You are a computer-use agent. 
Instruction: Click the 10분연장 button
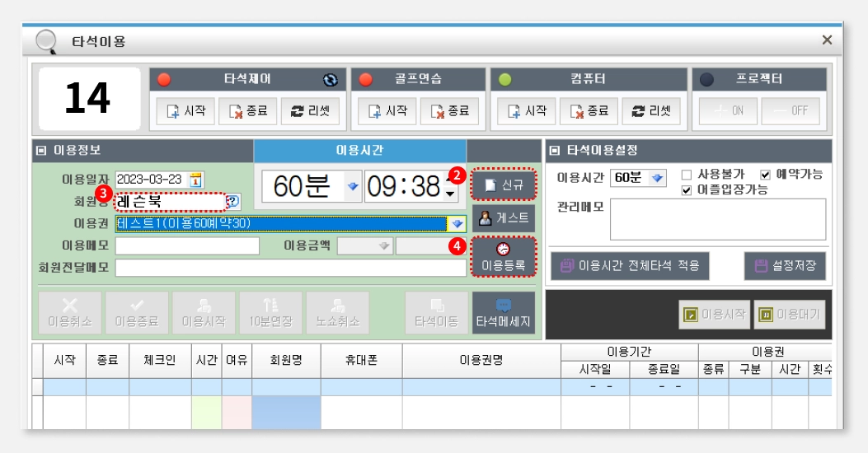pos(270,313)
